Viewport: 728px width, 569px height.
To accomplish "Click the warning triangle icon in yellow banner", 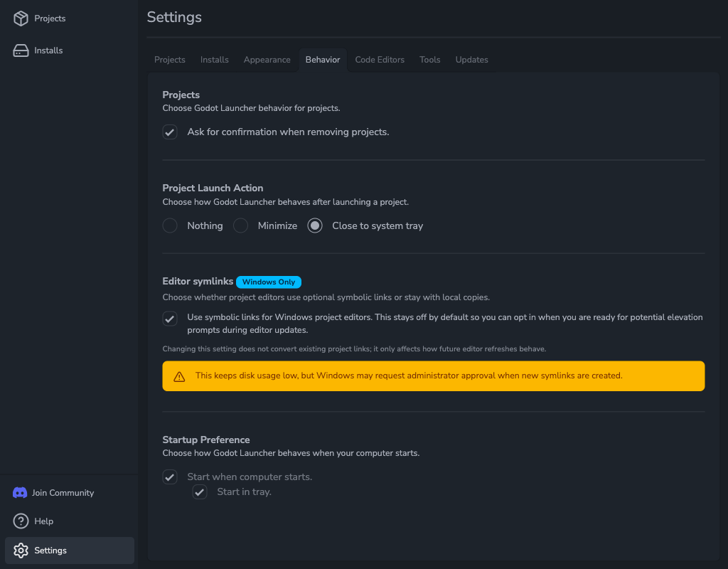I will pyautogui.click(x=179, y=377).
